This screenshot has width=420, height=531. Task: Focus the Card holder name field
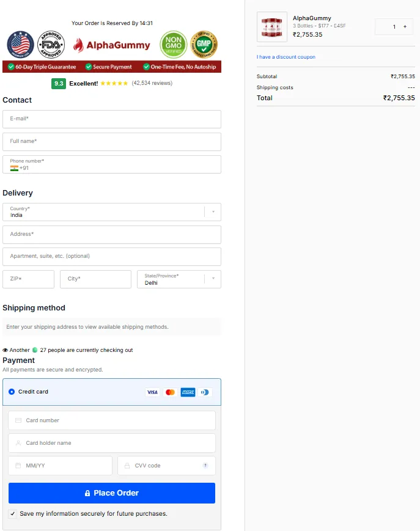(112, 443)
